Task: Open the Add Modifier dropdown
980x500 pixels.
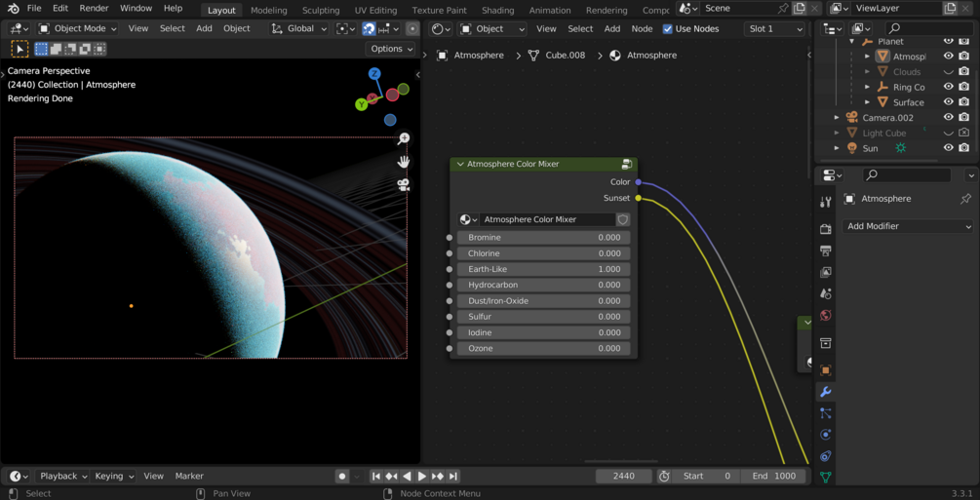Action: click(x=908, y=226)
